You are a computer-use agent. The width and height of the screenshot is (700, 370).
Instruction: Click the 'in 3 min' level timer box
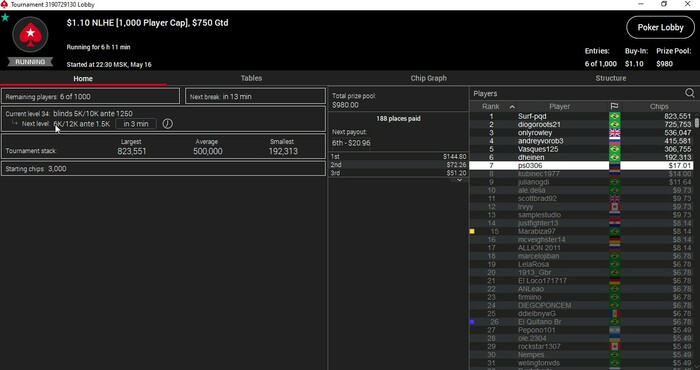(x=136, y=124)
